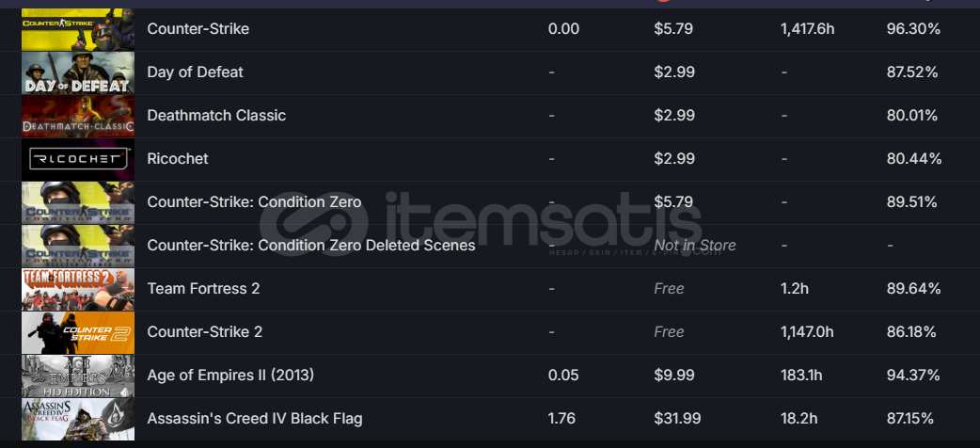This screenshot has height=448, width=980.
Task: Click Age of Empires II (2013) title
Action: [230, 375]
